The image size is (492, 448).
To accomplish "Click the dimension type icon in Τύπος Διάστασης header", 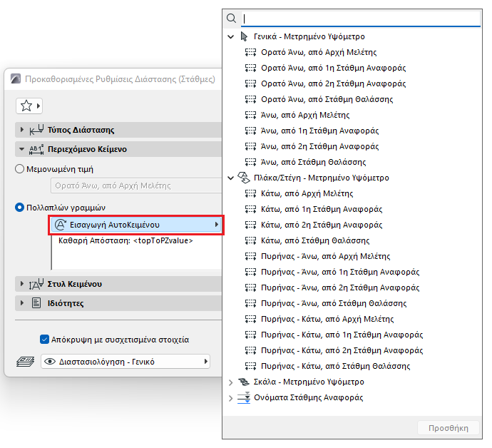I will point(36,130).
